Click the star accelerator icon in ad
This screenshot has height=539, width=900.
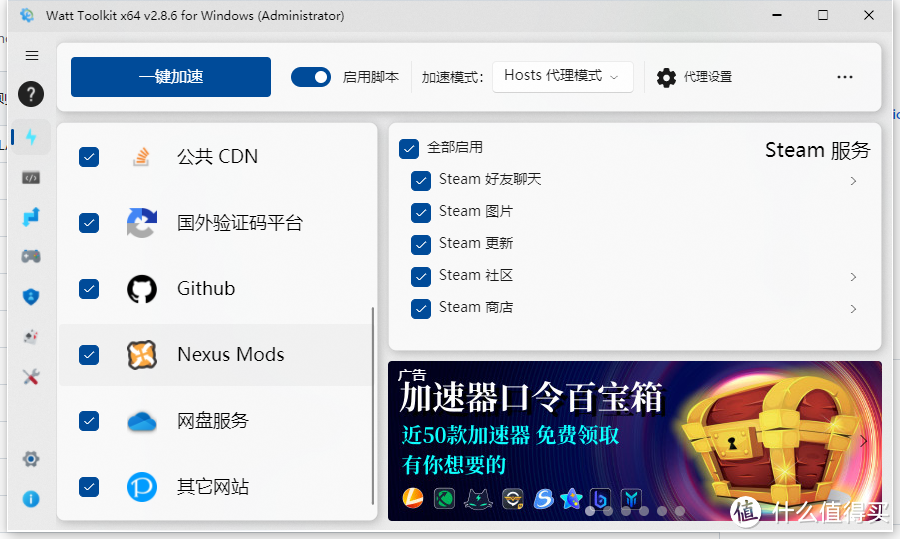point(572,498)
